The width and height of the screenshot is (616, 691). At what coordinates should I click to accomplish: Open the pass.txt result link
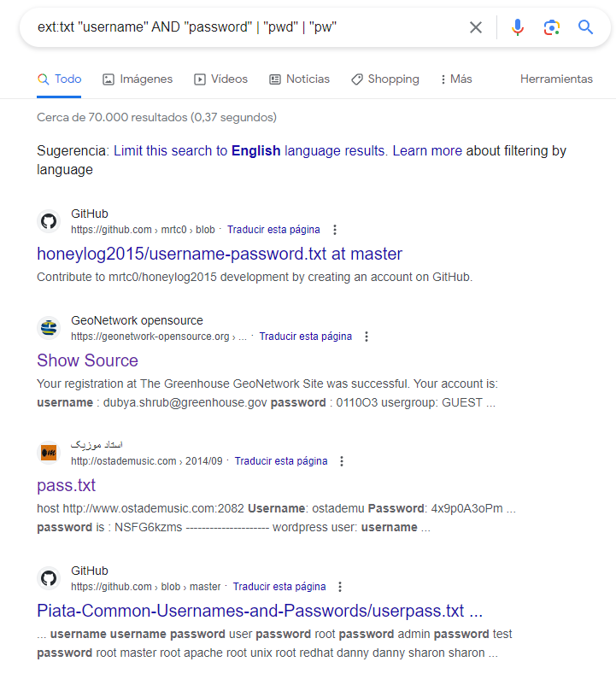point(66,485)
